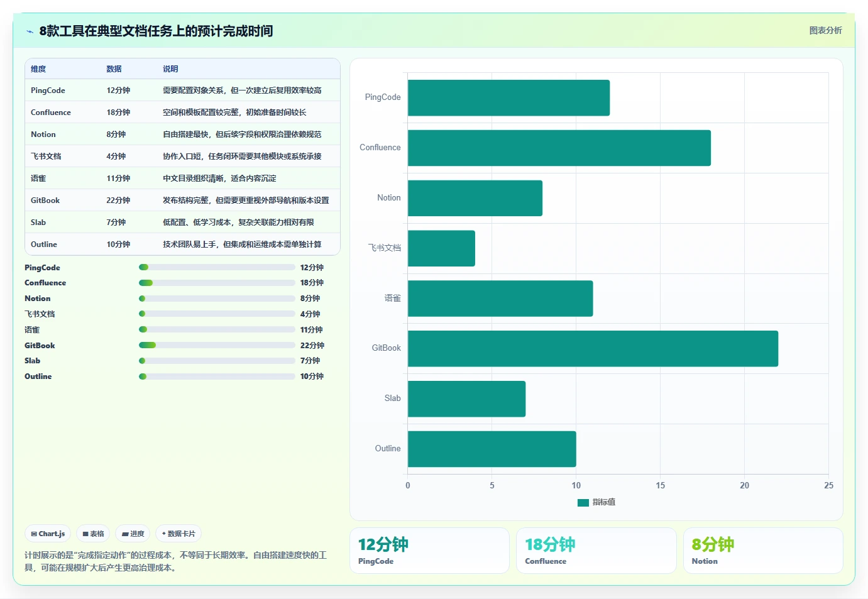Open the 12分钟 PingCode summary card
The width and height of the screenshot is (868, 599).
(x=429, y=551)
